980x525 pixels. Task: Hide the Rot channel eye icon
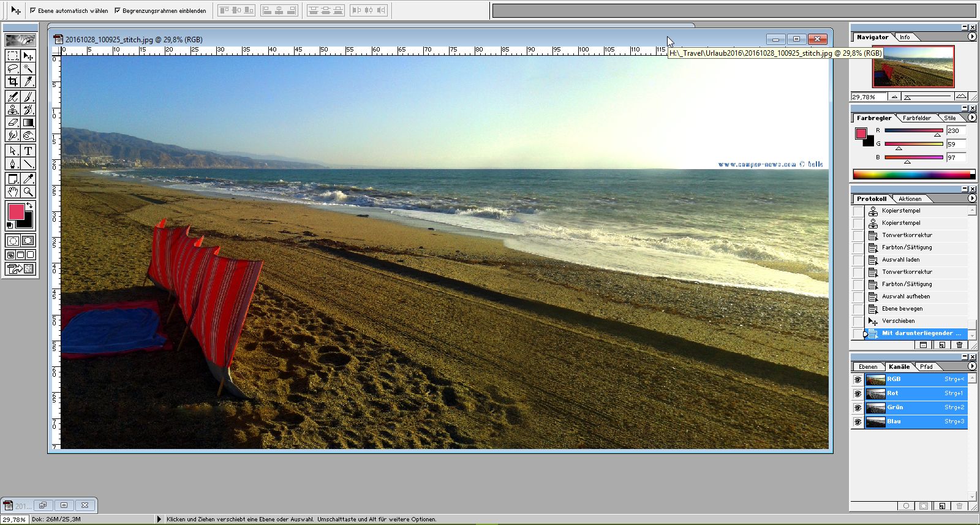(x=858, y=393)
